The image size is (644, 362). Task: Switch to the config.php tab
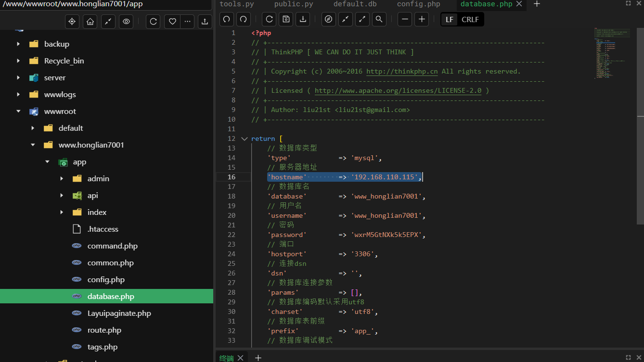coord(418,4)
